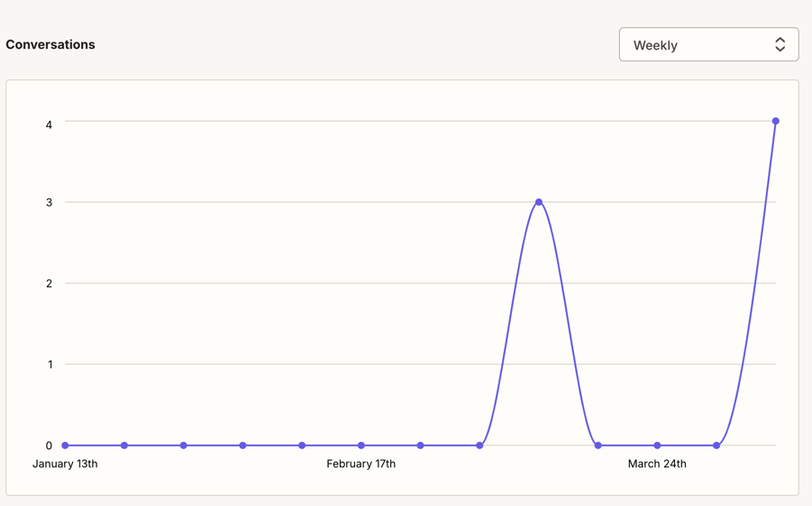
Task: Click the up-down chevron icon in the Weekly selector
Action: click(x=780, y=45)
